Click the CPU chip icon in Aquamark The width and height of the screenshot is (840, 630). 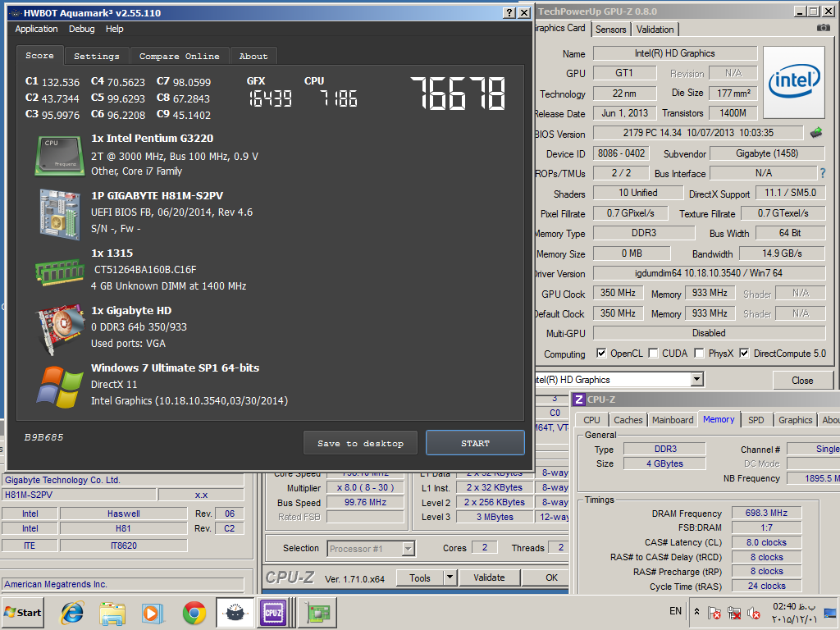(59, 155)
